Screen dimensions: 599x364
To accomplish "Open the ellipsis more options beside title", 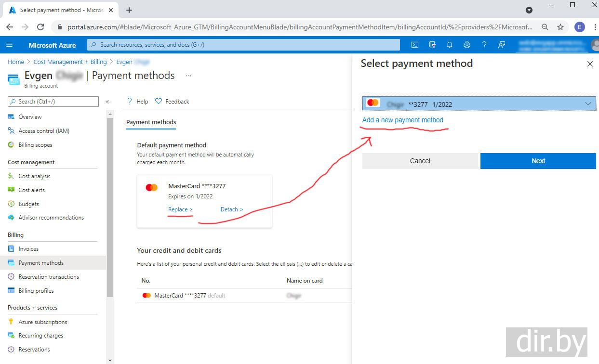I will pos(188,76).
